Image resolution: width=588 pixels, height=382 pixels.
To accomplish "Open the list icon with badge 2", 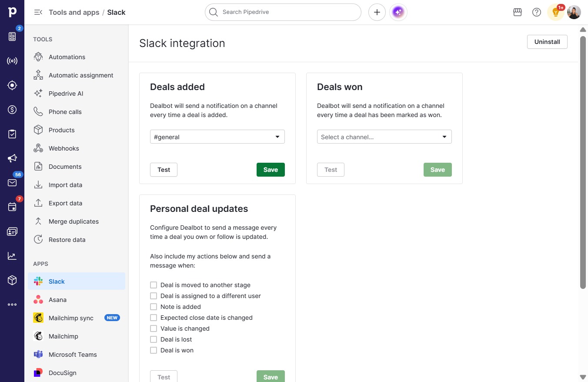I will (12, 37).
